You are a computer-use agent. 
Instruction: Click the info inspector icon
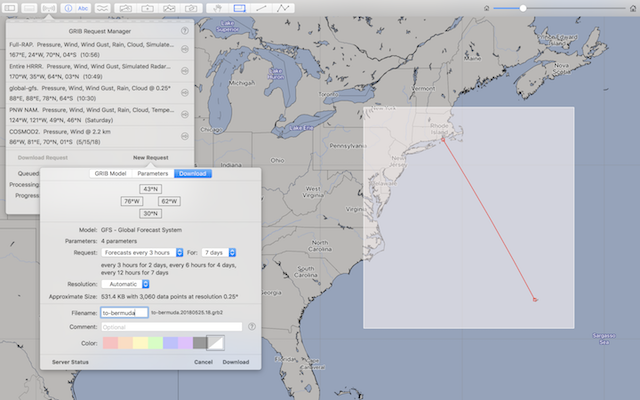[x=68, y=7]
